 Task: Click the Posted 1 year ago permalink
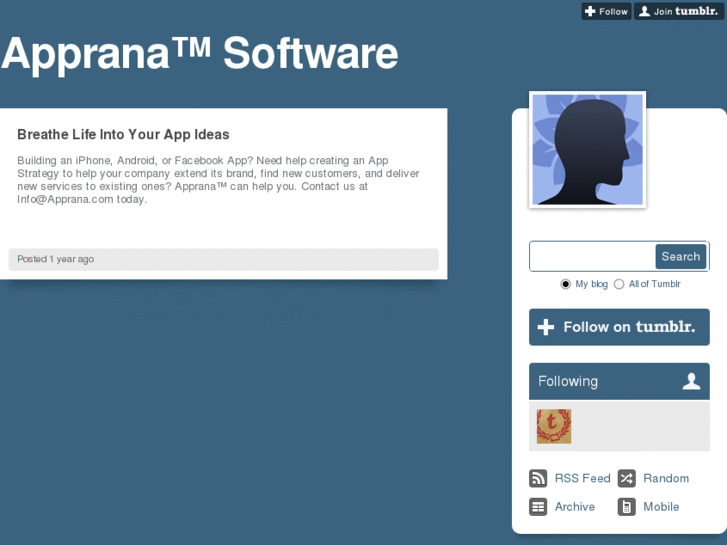click(56, 259)
